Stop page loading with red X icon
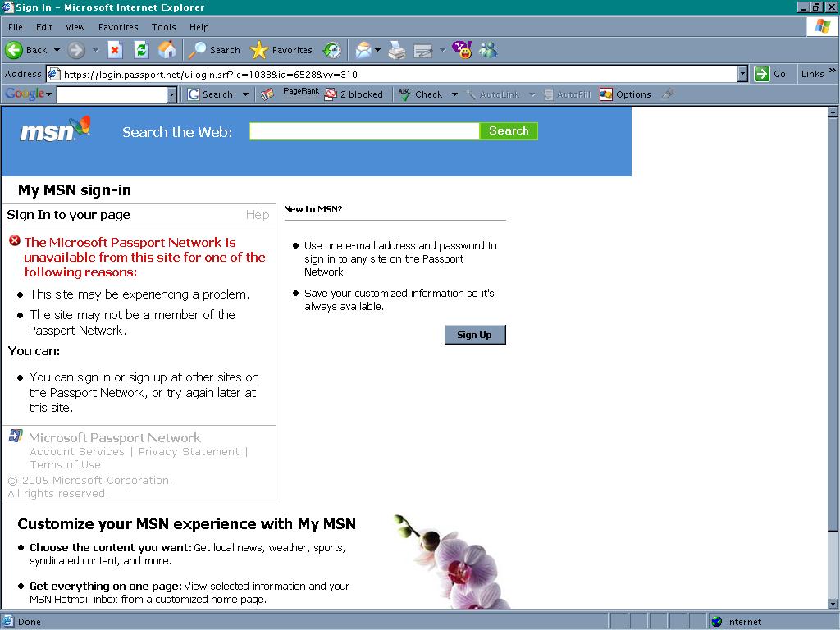 115,50
